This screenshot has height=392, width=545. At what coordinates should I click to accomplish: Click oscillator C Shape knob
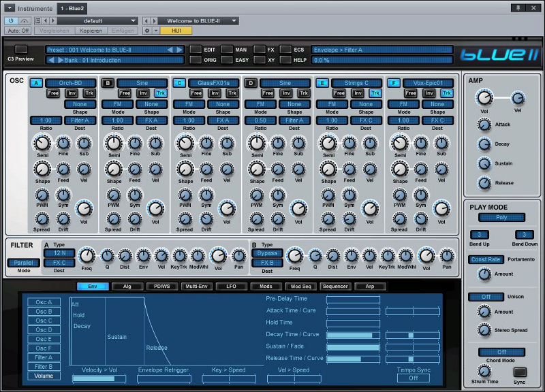click(x=185, y=169)
